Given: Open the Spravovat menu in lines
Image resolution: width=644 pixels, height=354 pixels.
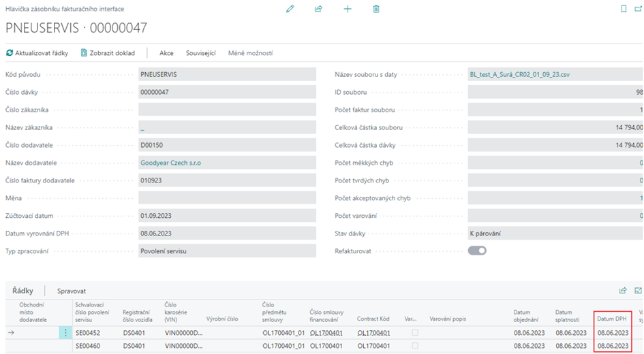Looking at the screenshot, I should 72,291.
